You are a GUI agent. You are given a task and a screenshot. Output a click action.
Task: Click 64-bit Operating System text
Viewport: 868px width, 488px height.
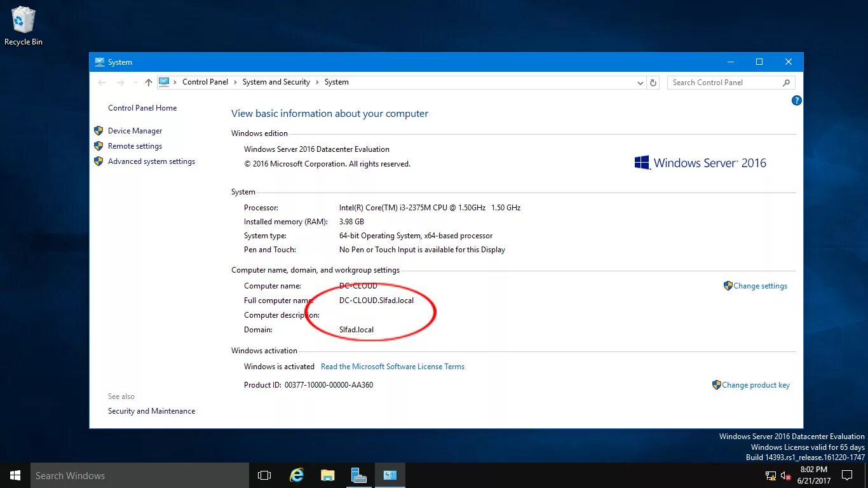click(416, 236)
